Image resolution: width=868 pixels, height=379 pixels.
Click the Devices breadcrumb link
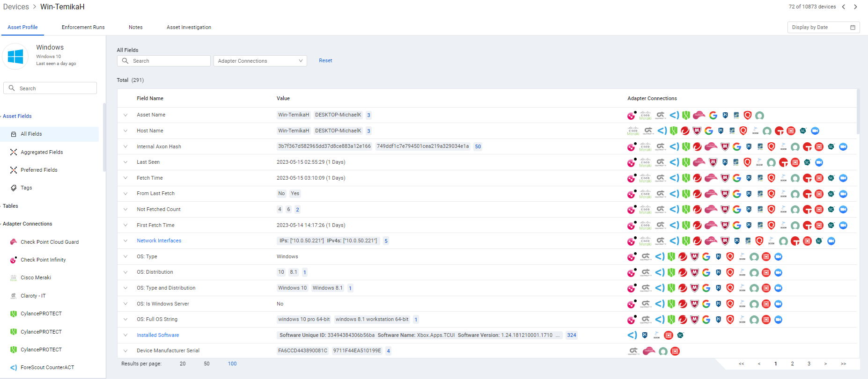pos(16,7)
